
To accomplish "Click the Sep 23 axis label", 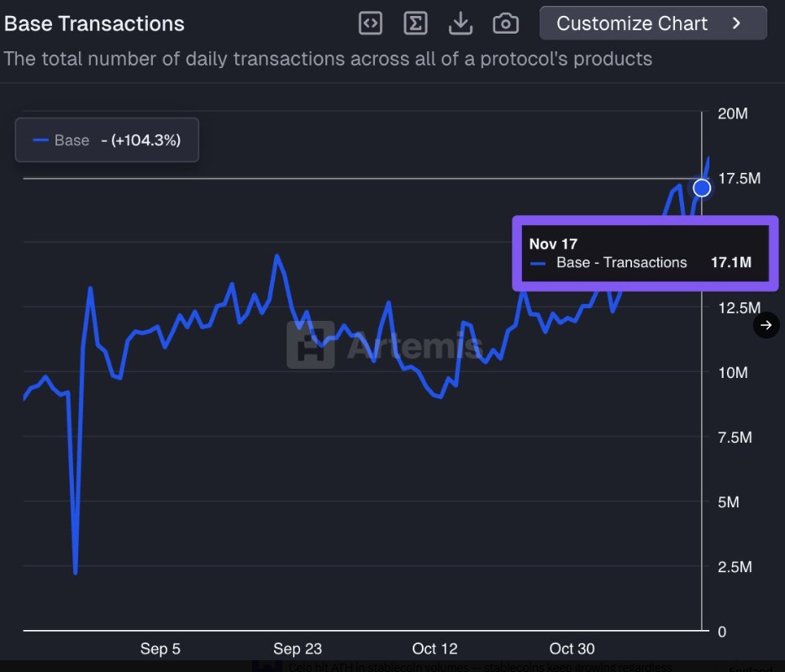I will tap(298, 648).
